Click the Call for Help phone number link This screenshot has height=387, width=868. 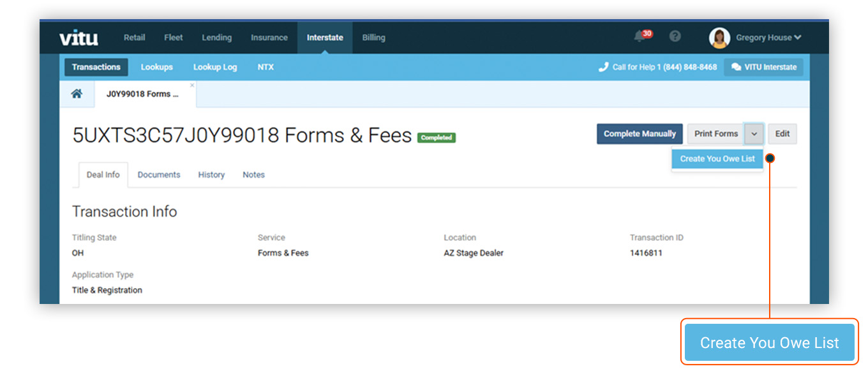coord(665,66)
